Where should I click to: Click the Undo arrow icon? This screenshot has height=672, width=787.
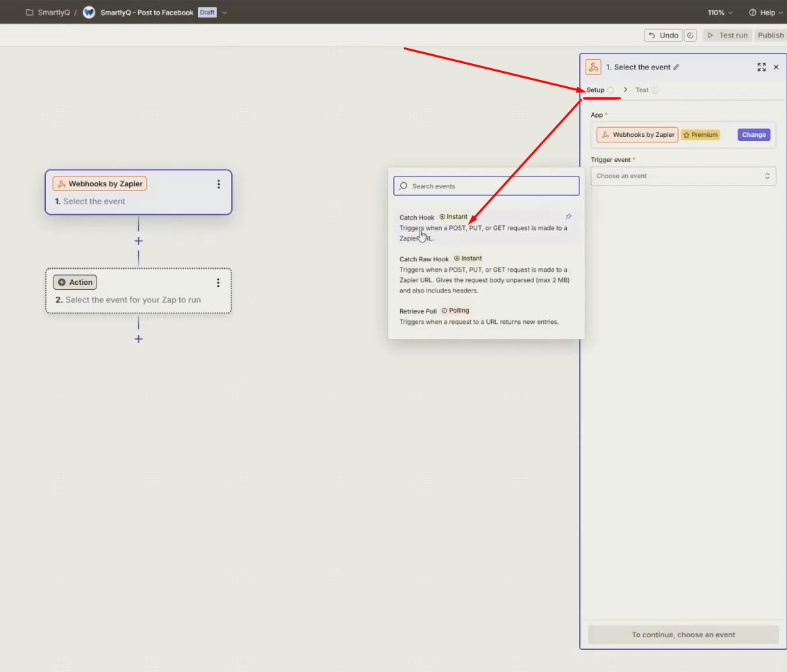tap(652, 35)
